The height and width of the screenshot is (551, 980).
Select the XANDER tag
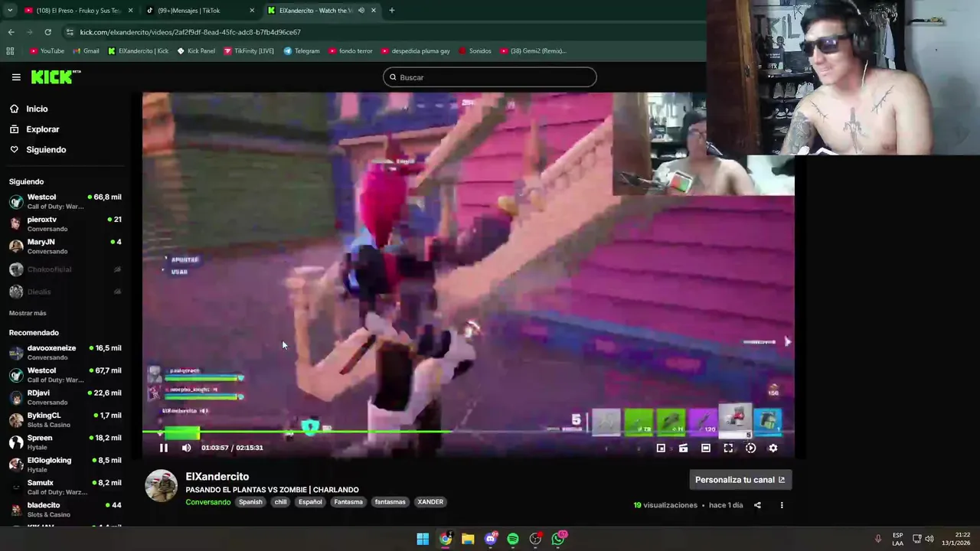tap(430, 502)
